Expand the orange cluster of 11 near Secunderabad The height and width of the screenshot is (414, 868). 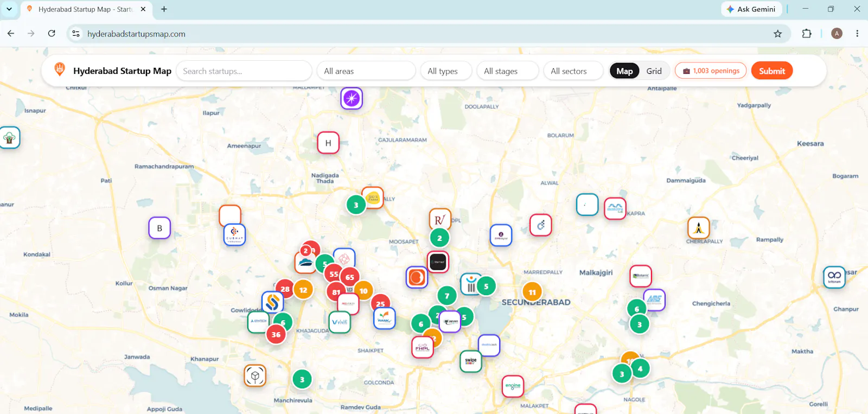(x=532, y=292)
